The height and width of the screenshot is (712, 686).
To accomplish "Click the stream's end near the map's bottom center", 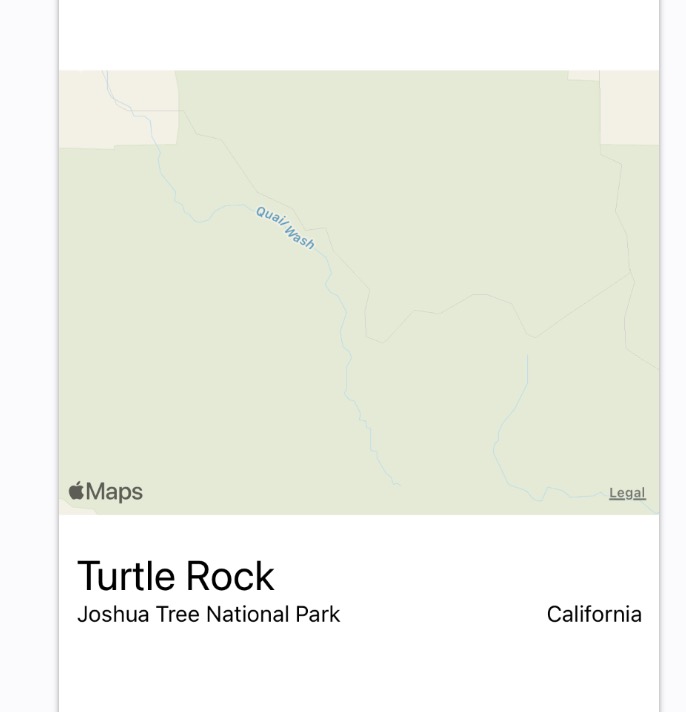I will point(396,483).
